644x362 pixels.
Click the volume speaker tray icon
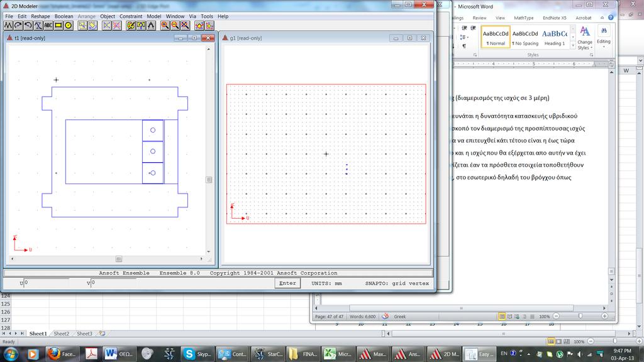click(x=579, y=354)
